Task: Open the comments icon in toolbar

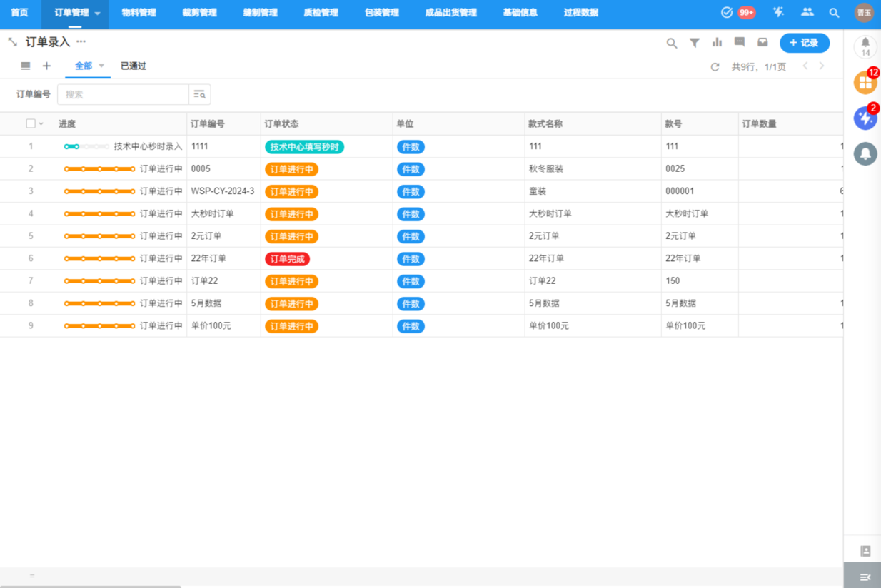Action: tap(740, 43)
